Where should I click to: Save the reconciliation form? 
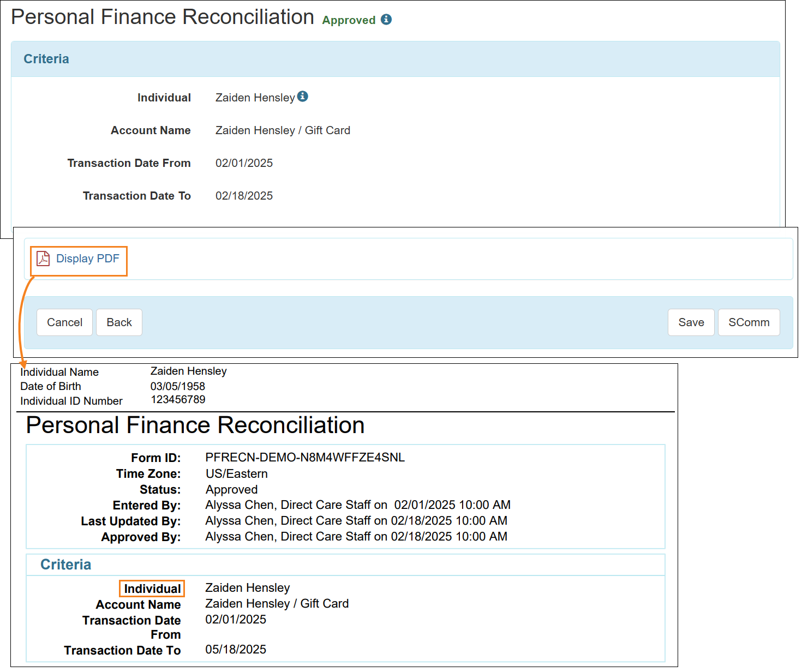(x=691, y=322)
